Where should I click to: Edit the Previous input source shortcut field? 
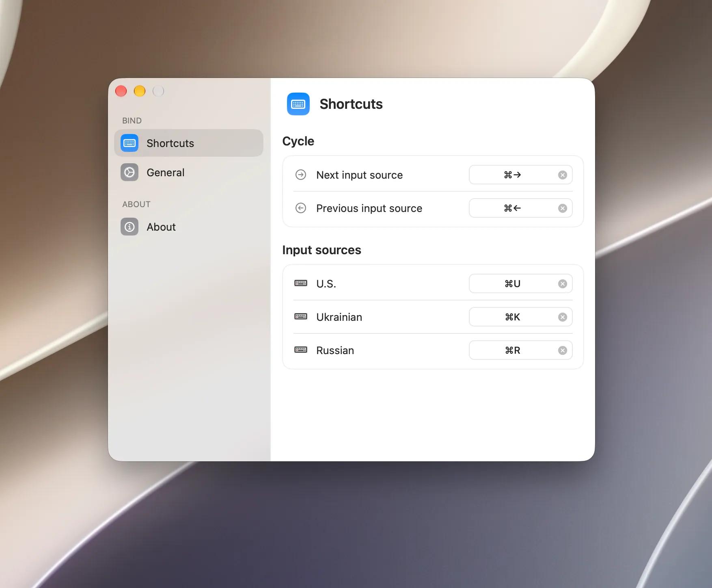pyautogui.click(x=521, y=208)
